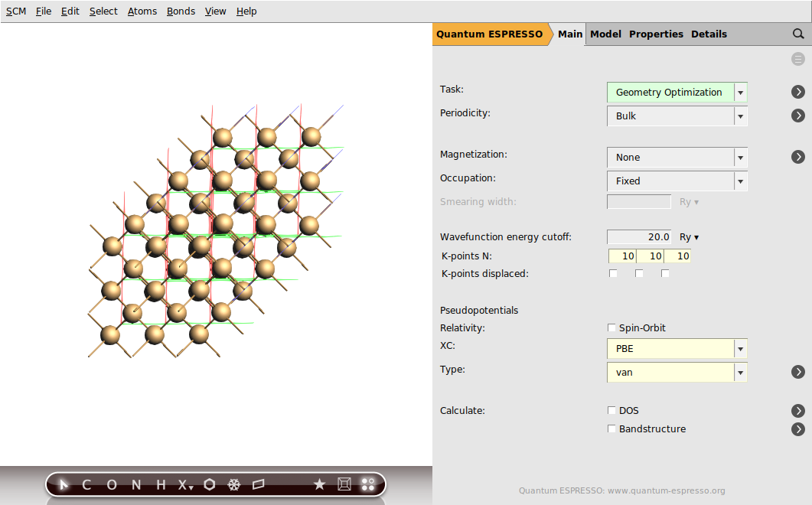Click Wavefunction energy cutoff field 20.0
Image resolution: width=812 pixels, height=505 pixels.
(x=639, y=236)
